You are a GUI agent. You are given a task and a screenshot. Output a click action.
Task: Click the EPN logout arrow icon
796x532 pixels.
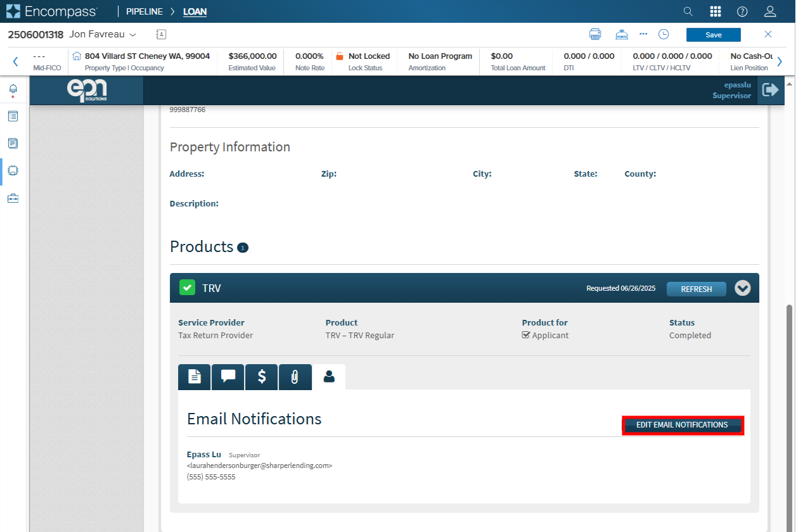coord(770,90)
